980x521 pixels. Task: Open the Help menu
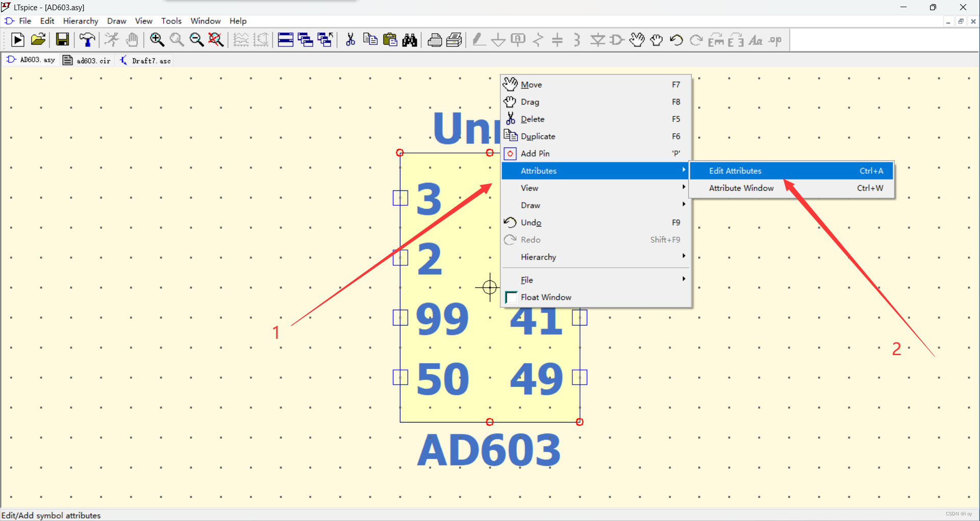click(238, 21)
